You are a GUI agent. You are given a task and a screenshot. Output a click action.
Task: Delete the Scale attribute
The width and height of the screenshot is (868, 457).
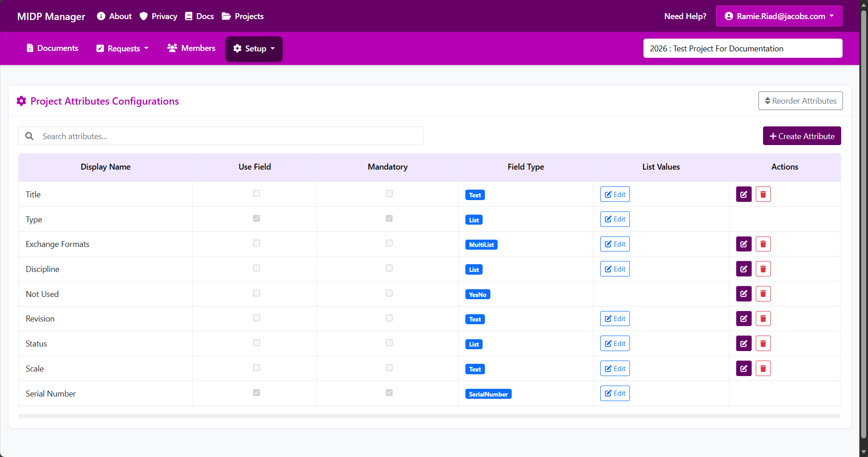[763, 368]
